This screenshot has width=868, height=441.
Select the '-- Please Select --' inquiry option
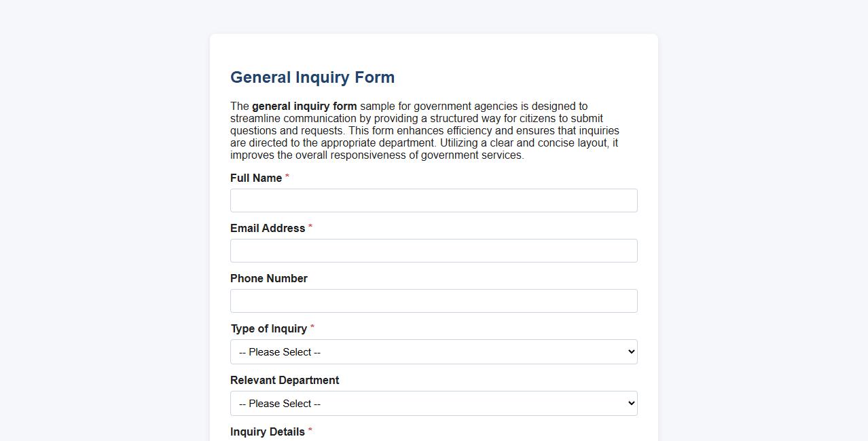point(433,351)
